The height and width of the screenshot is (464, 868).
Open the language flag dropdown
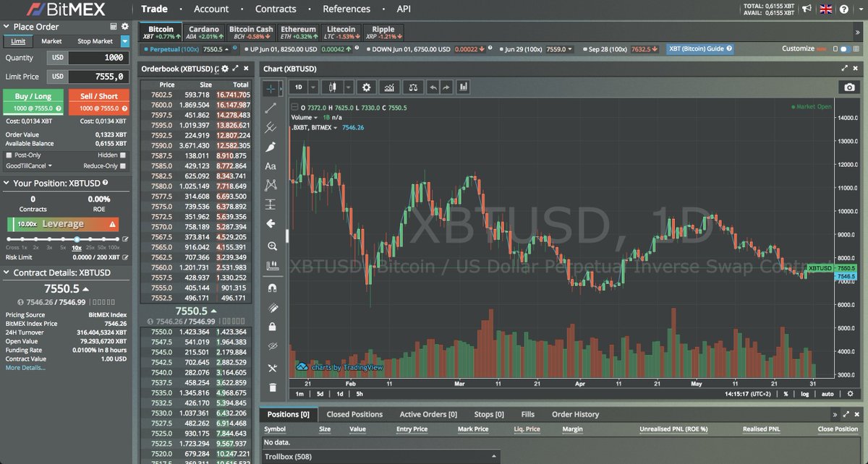click(x=827, y=9)
